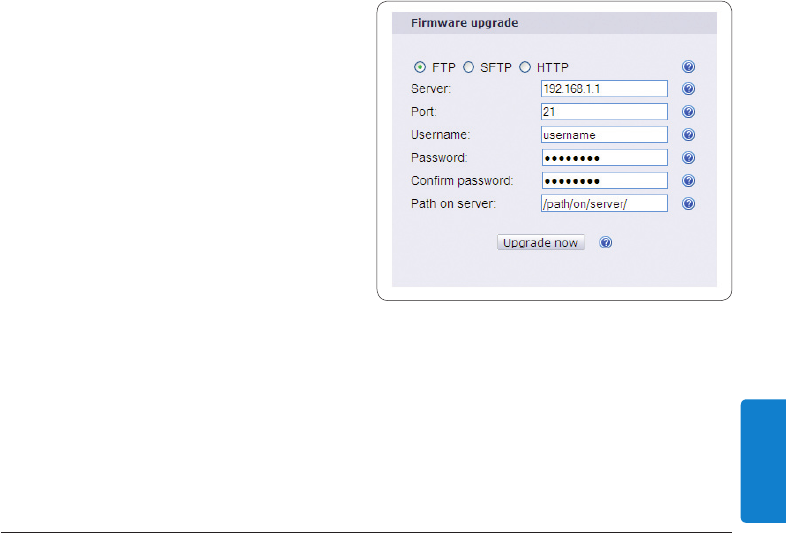The image size is (786, 533).
Task: Click the Confirm password field
Action: tap(604, 181)
